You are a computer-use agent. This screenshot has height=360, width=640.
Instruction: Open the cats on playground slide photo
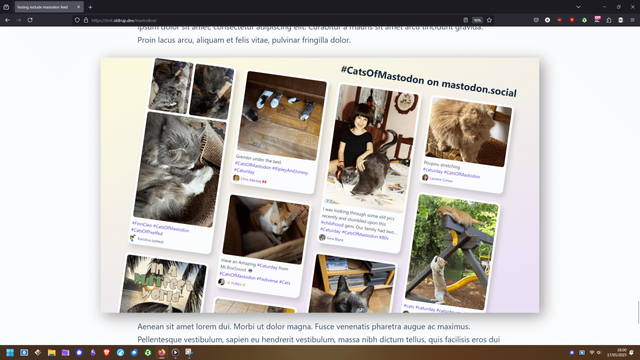(452, 252)
